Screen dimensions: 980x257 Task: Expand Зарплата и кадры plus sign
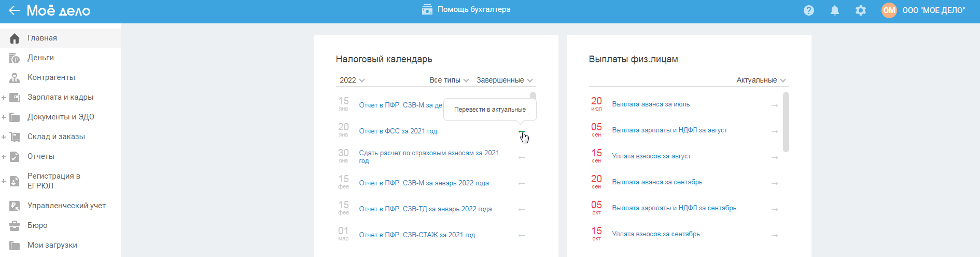coord(4,98)
